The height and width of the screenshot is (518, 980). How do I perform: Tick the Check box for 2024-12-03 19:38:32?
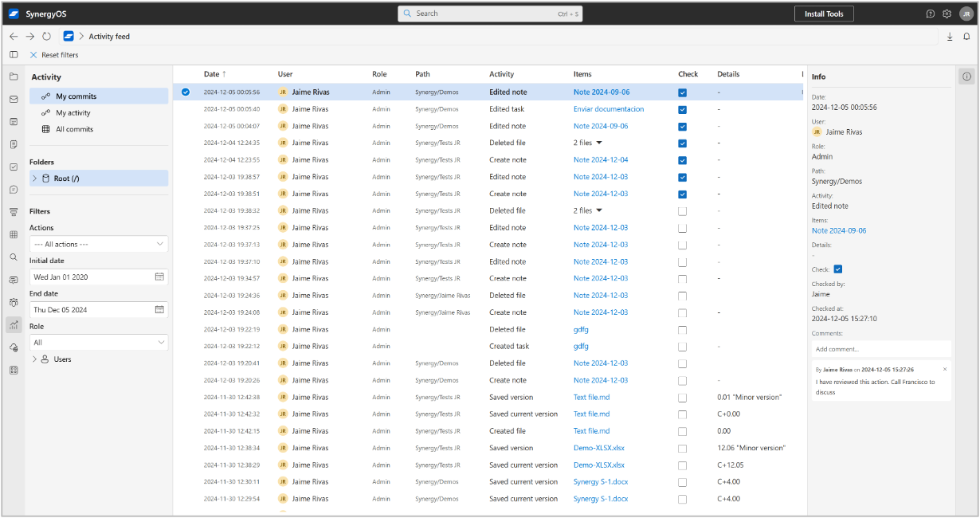click(x=682, y=211)
